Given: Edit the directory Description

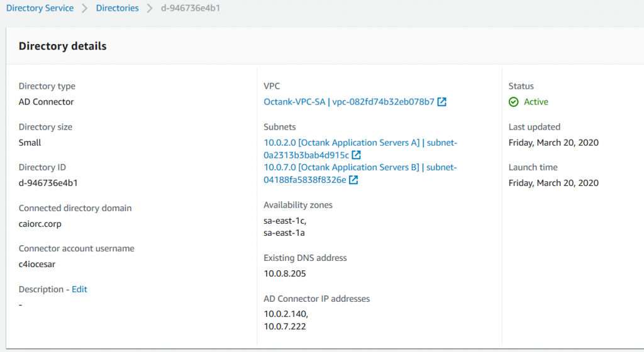Looking at the screenshot, I should coord(79,289).
